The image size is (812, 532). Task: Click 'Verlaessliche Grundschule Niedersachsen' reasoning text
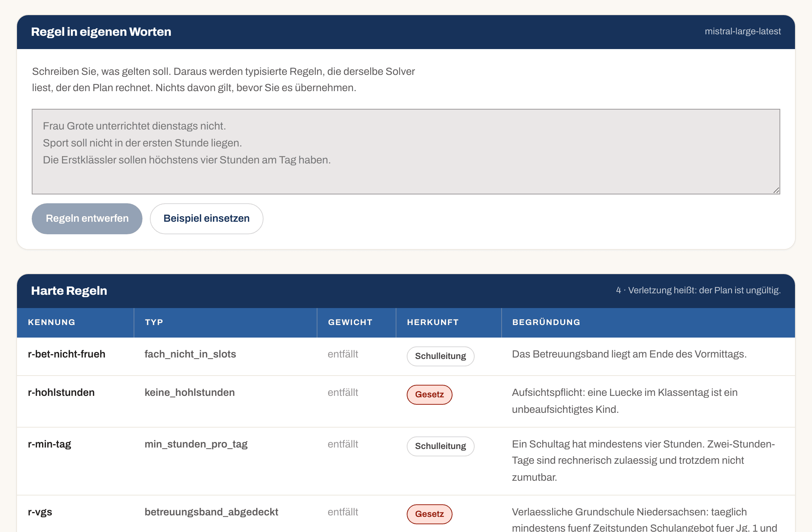644,520
